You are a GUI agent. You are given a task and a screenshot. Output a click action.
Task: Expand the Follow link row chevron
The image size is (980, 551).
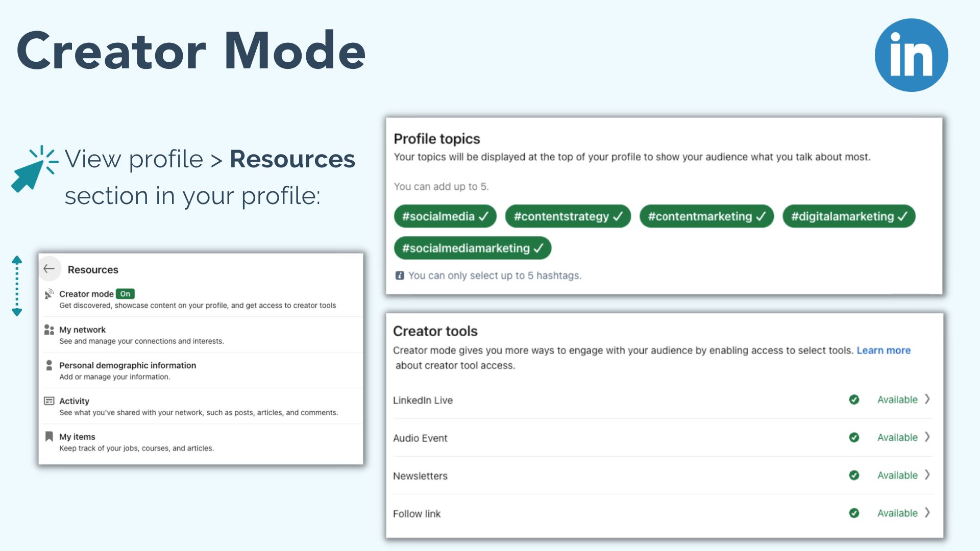coord(927,512)
